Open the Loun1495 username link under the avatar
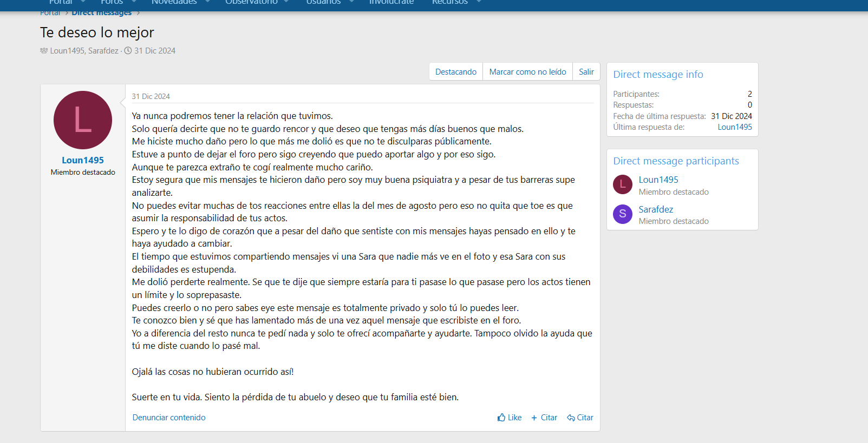 click(83, 160)
